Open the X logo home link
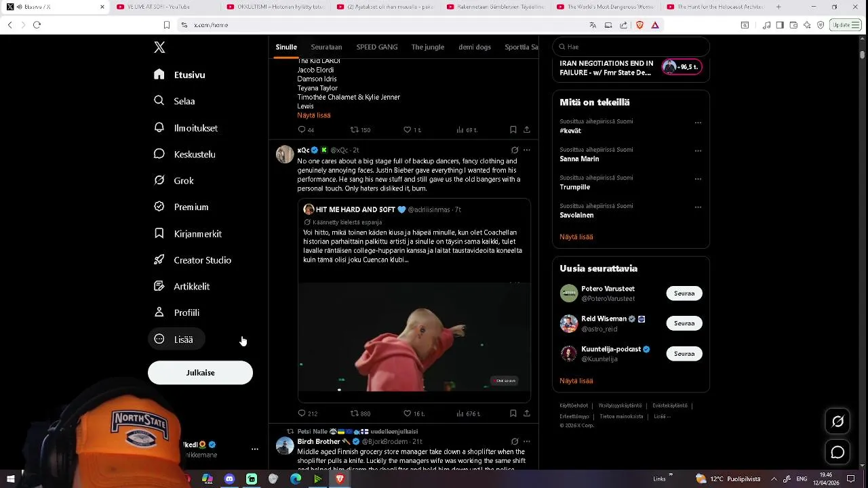This screenshot has width=868, height=488. click(159, 47)
